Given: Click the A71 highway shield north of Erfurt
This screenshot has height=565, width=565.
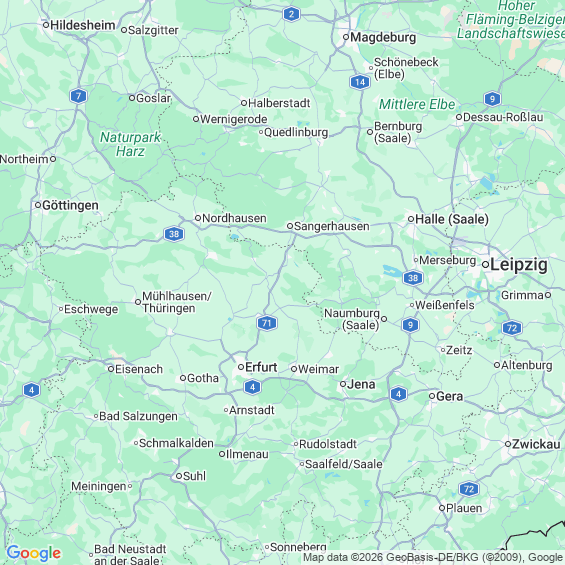Looking at the screenshot, I should [x=267, y=323].
